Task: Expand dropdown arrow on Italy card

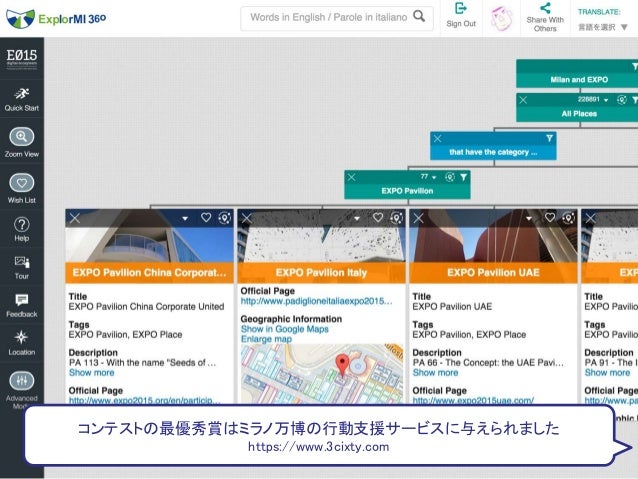Action: (357, 219)
